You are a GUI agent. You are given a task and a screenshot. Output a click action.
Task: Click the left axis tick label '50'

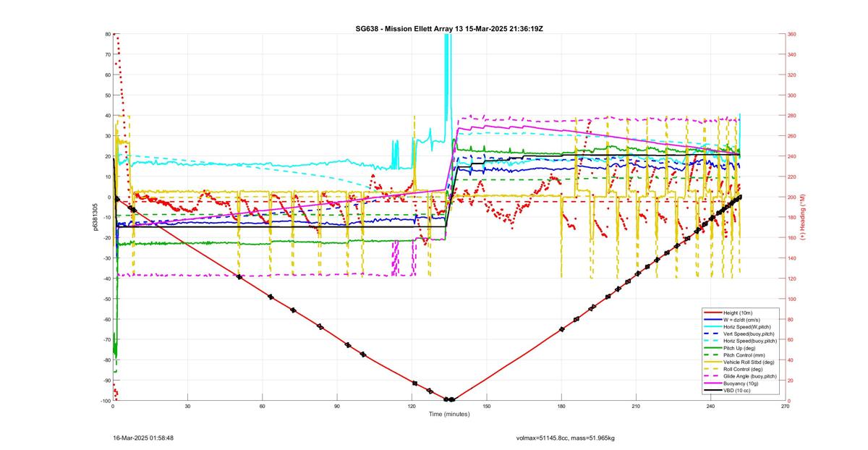[107, 95]
